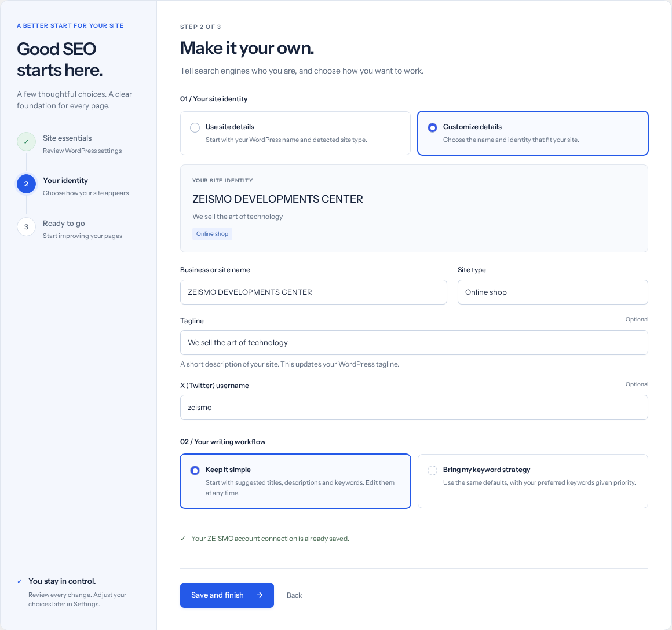
Task: Click 'This updates your WordPress tagline' helper text
Action: point(339,364)
